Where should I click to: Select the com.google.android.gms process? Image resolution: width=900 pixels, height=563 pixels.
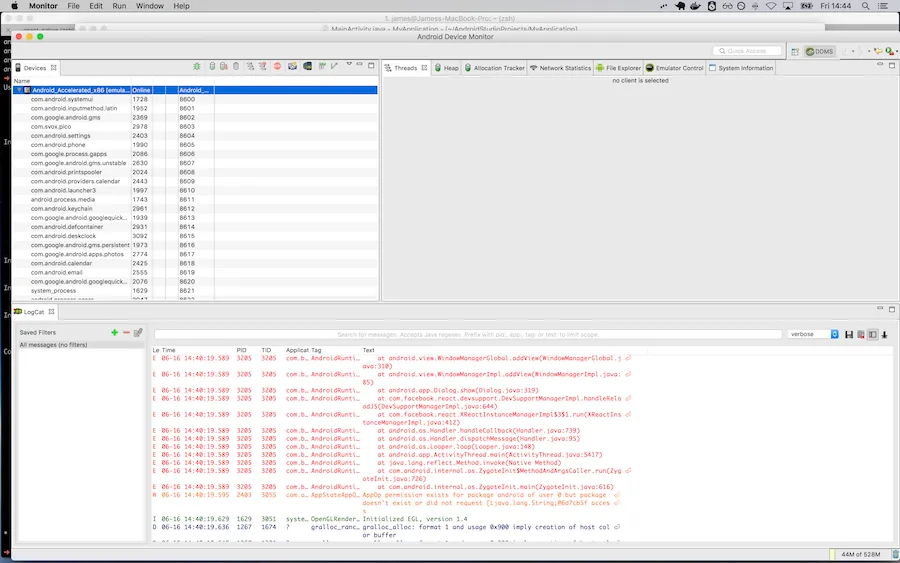195,118
